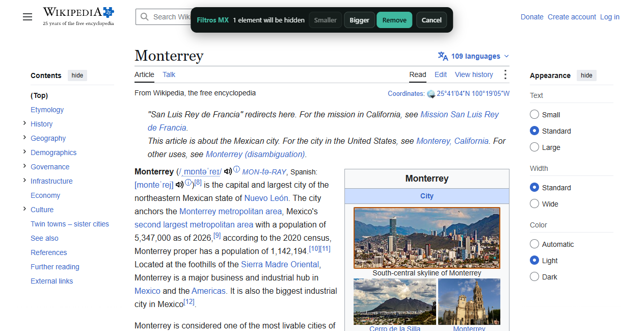
Task: Click inside the Search Wikipedia field
Action: pos(171,17)
